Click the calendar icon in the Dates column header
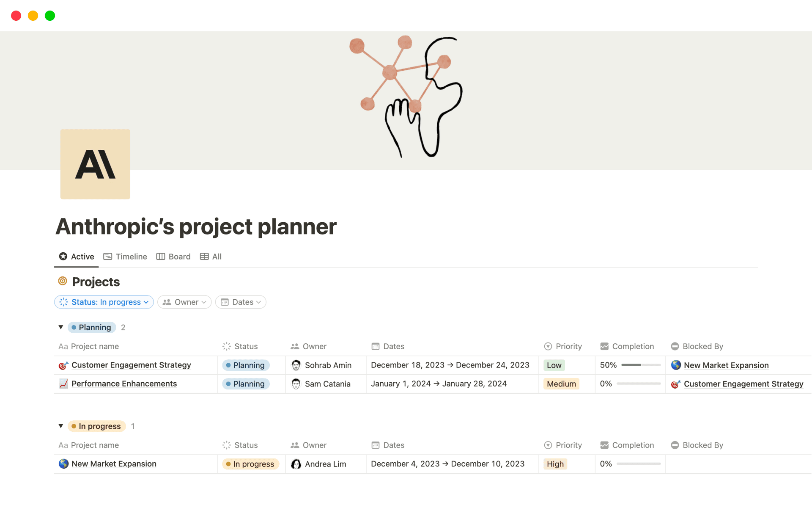812x508 pixels. tap(376, 346)
